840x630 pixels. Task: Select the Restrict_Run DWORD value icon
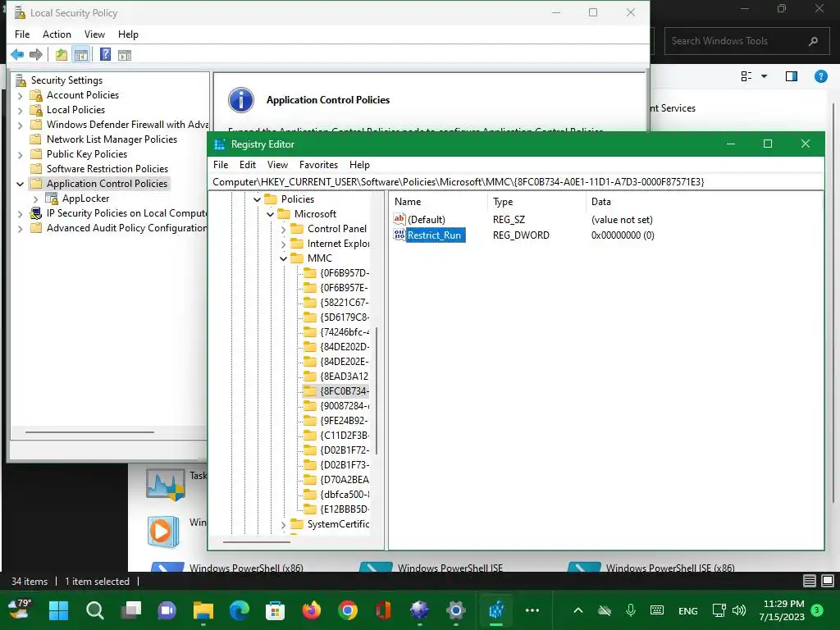click(x=399, y=235)
